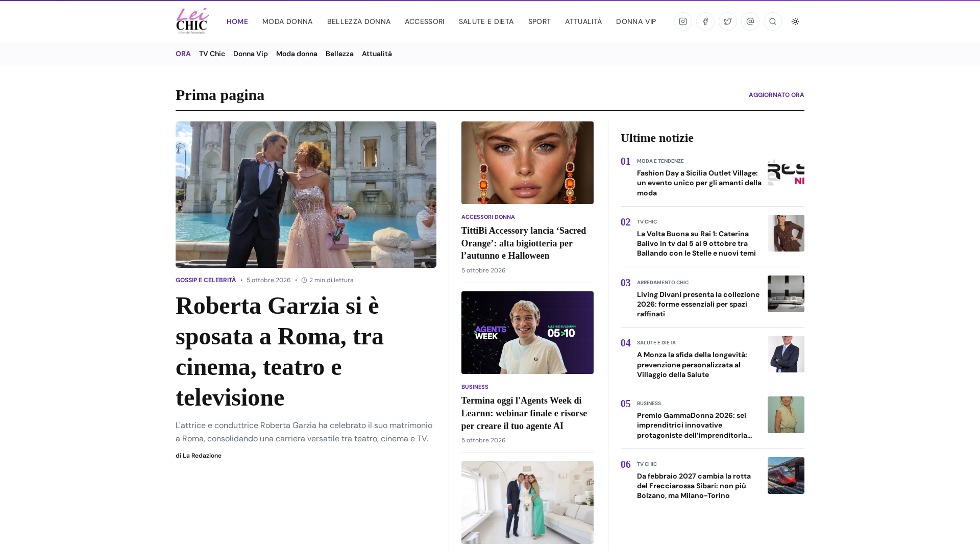This screenshot has width=980, height=551.
Task: Open SPORT menu item
Action: 540,21
